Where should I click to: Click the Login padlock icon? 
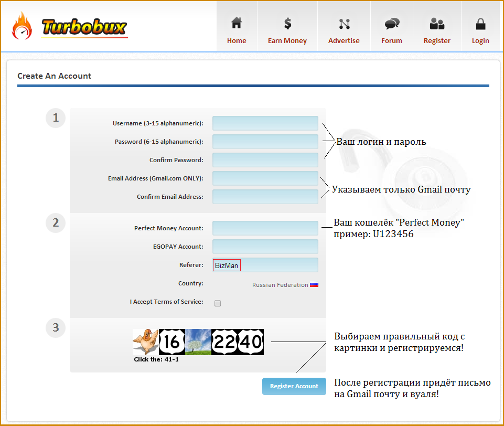pos(480,24)
